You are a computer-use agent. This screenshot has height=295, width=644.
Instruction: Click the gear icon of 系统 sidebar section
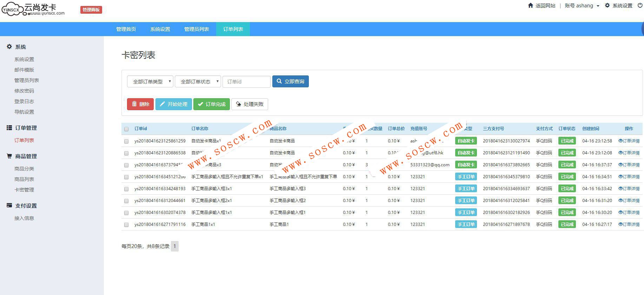coord(9,47)
